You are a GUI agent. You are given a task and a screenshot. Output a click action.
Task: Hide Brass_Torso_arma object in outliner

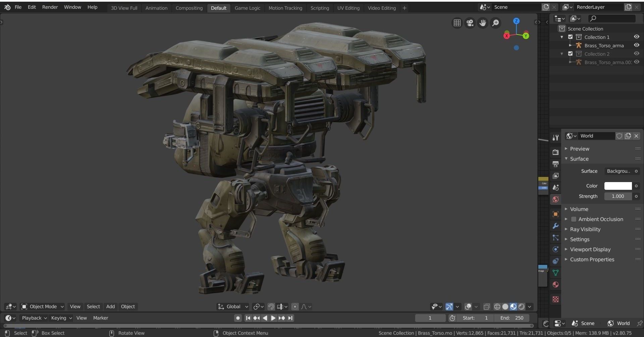pos(636,45)
